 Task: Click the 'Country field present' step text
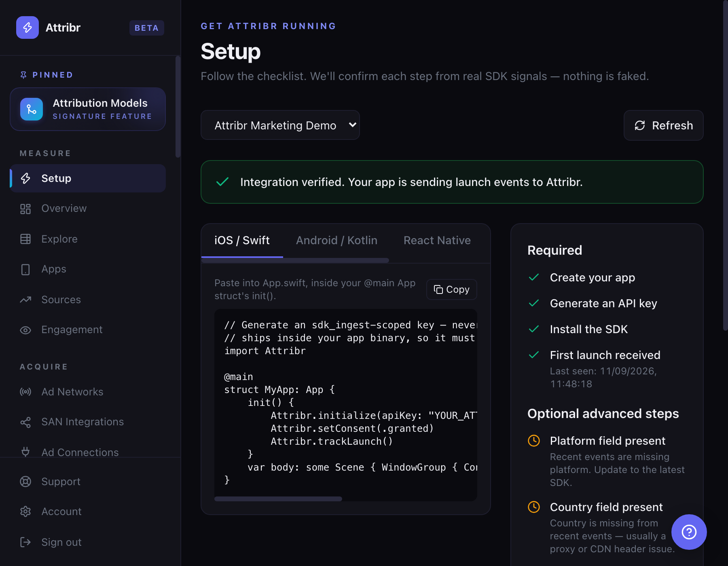click(x=606, y=507)
